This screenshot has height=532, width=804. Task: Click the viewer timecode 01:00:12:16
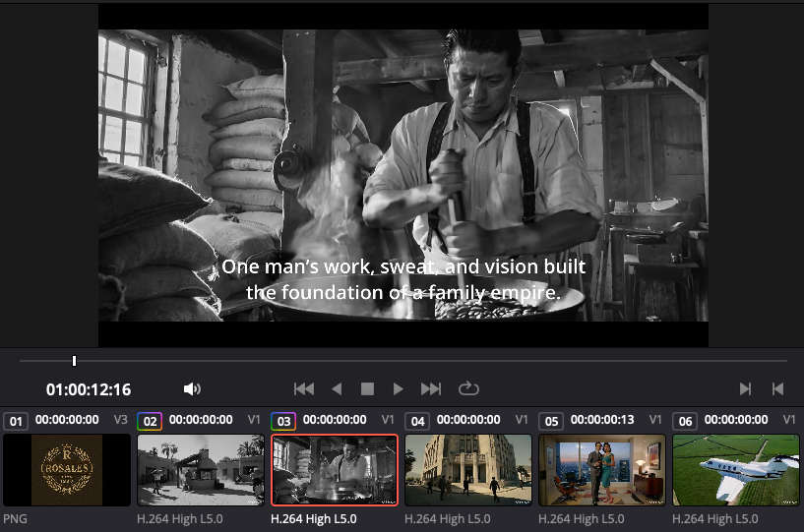(x=89, y=389)
